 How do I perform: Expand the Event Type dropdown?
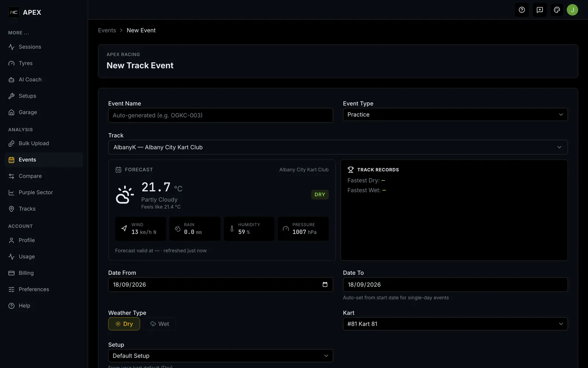455,114
